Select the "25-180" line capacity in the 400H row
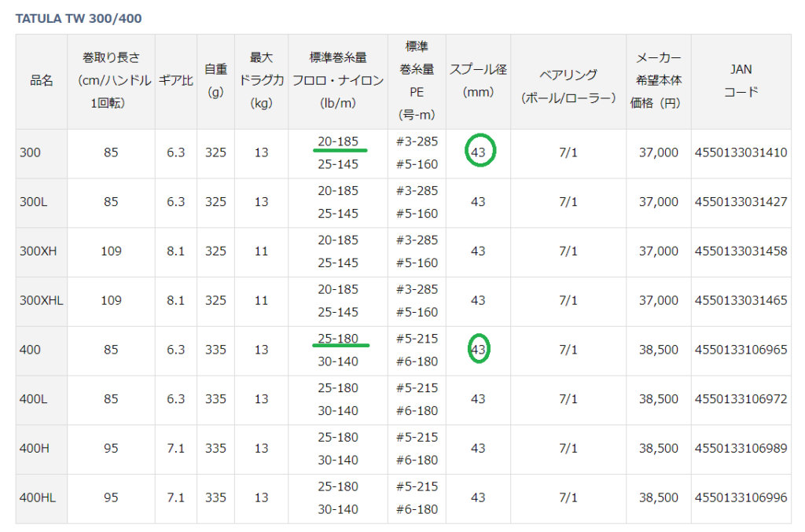The height and width of the screenshot is (532, 805). point(338,437)
